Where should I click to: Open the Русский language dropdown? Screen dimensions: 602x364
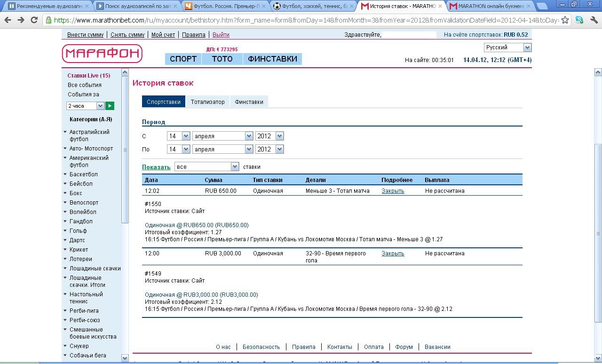click(507, 47)
